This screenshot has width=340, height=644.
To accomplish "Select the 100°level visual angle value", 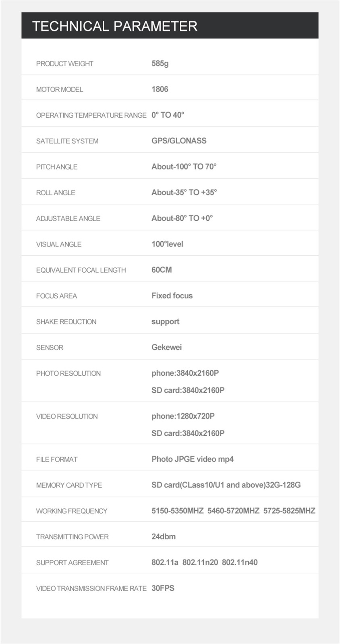I will [167, 244].
